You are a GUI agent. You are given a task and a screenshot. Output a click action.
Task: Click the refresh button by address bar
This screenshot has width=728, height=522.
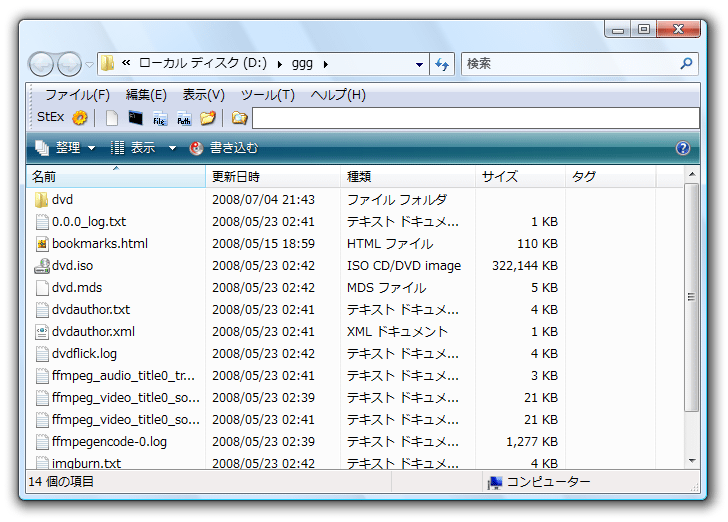[x=442, y=64]
